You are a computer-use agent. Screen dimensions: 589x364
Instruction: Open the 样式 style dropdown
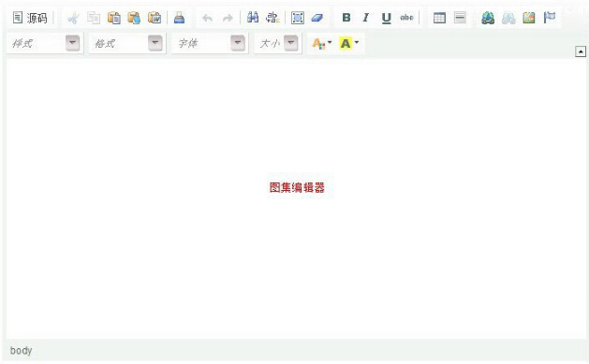[x=45, y=43]
